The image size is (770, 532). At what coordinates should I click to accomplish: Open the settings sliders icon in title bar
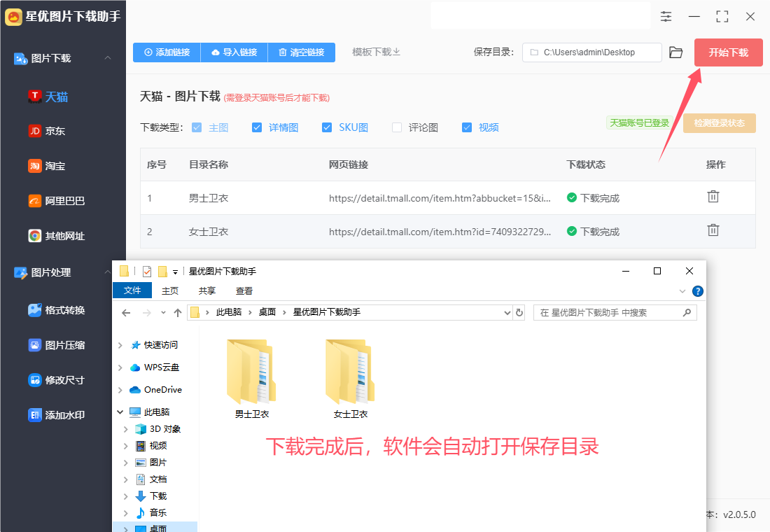click(x=666, y=16)
